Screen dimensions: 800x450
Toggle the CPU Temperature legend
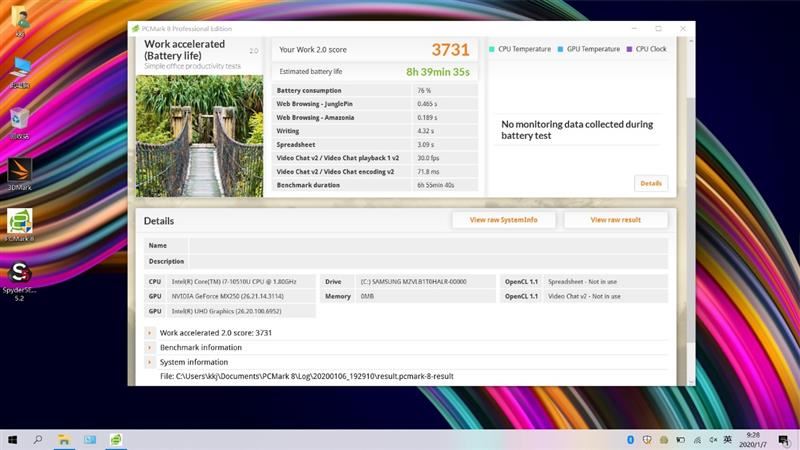point(520,49)
